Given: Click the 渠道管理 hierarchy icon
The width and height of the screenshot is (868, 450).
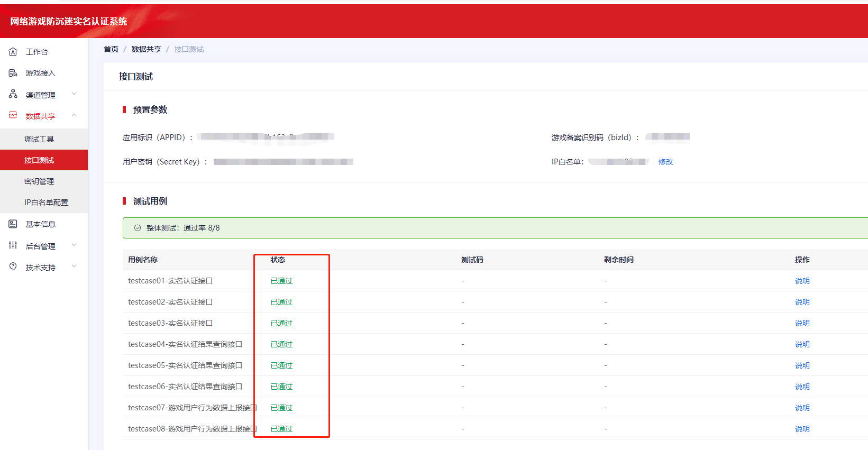Looking at the screenshot, I should pyautogui.click(x=13, y=94).
